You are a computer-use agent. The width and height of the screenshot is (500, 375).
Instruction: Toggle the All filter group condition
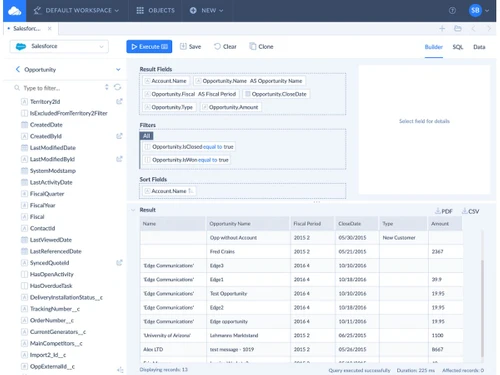[x=146, y=136]
